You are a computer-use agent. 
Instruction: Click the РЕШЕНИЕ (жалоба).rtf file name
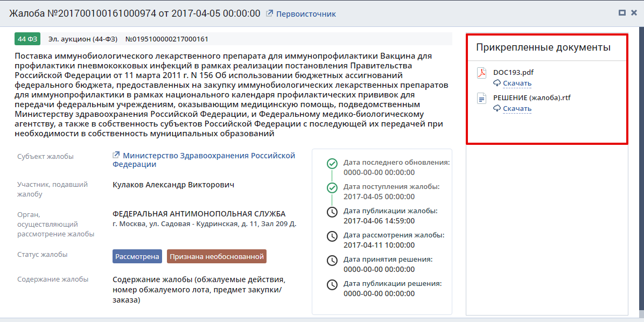(532, 98)
